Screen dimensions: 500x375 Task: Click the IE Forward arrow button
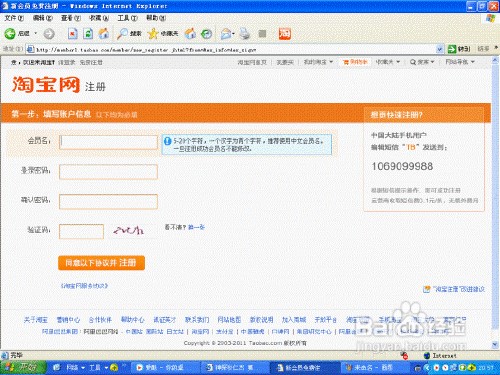[x=49, y=34]
